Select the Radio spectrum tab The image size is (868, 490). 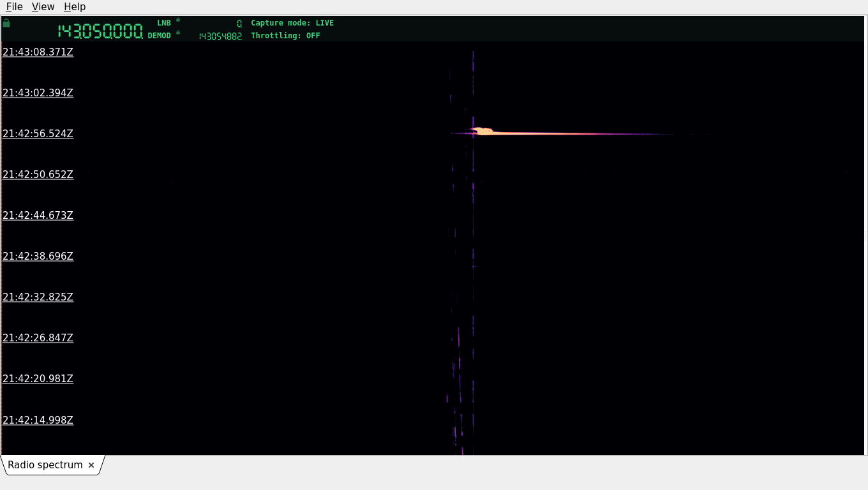pos(45,465)
